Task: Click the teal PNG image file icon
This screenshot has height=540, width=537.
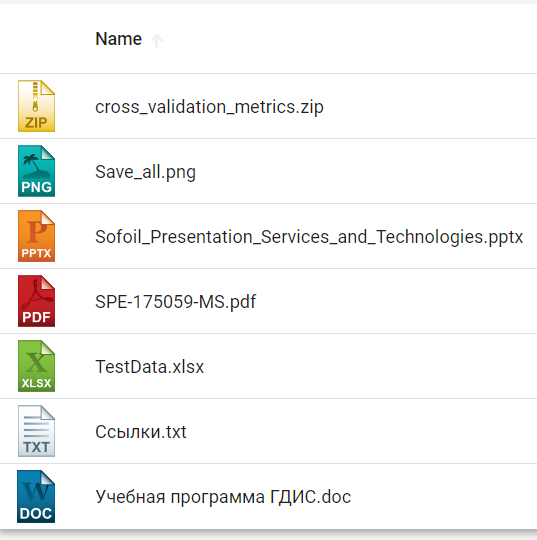Action: click(36, 171)
